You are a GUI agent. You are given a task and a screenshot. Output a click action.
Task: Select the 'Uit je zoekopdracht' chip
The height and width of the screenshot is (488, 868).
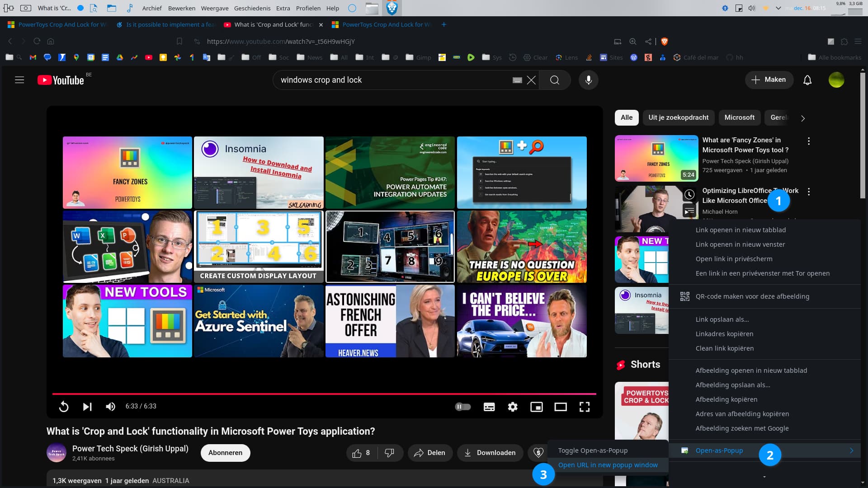(678, 117)
